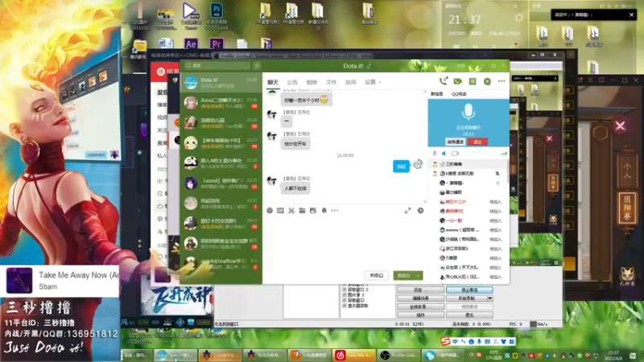Click the Take Me Away Now music widget
Image resolution: width=644 pixels, height=362 pixels.
coord(60,281)
